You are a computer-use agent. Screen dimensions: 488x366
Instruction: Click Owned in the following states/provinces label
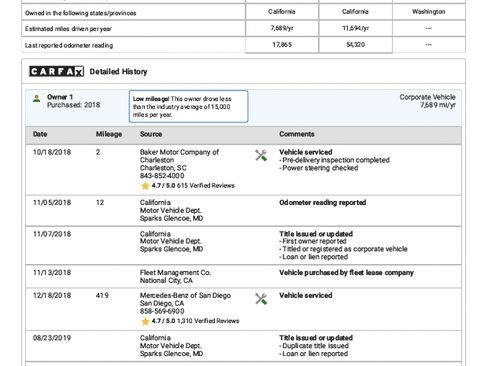pyautogui.click(x=81, y=13)
